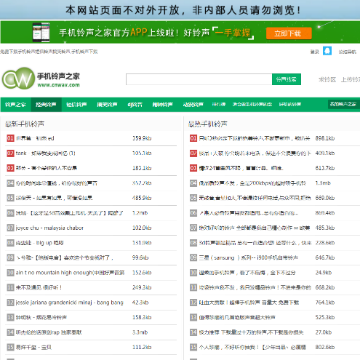Click the 42.3kb size value
This screenshot has height=360, width=360.
(x=140, y=303)
